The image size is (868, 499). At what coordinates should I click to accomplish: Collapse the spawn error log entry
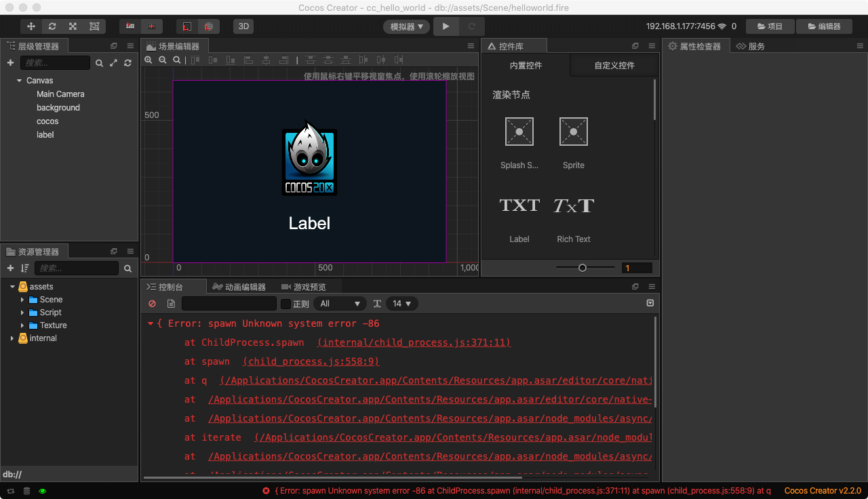[151, 324]
